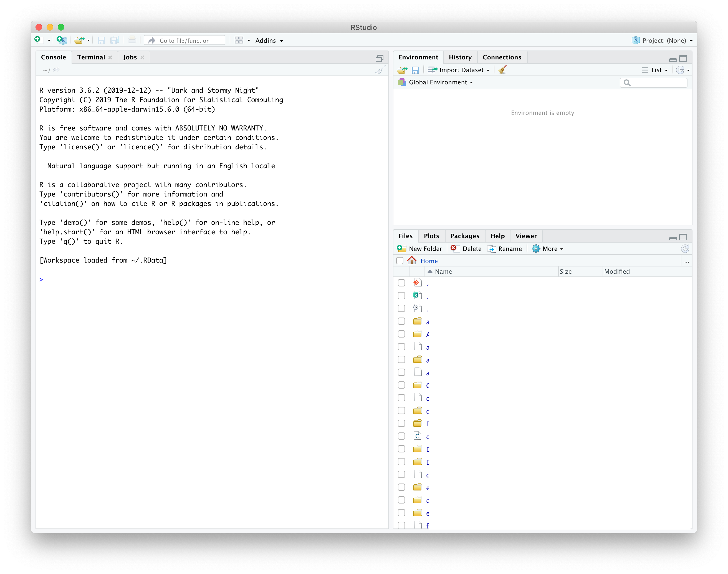Open the Packages tab
Image resolution: width=728 pixels, height=574 pixels.
pyautogui.click(x=465, y=236)
